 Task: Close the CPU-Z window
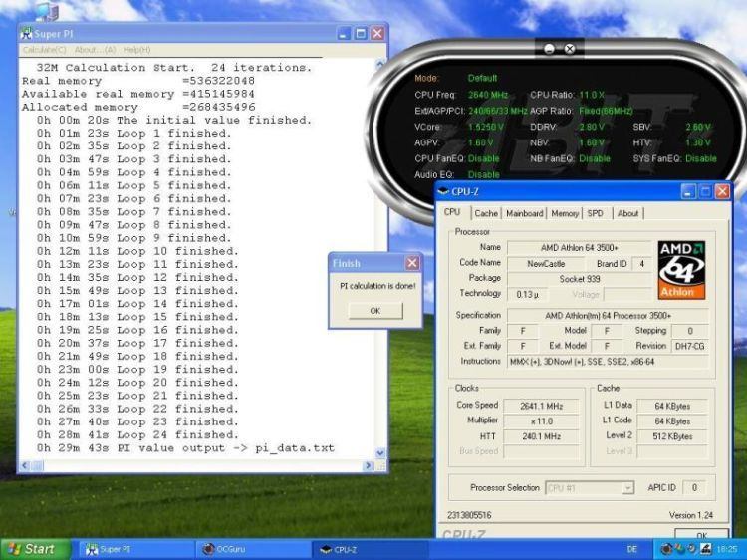(722, 192)
